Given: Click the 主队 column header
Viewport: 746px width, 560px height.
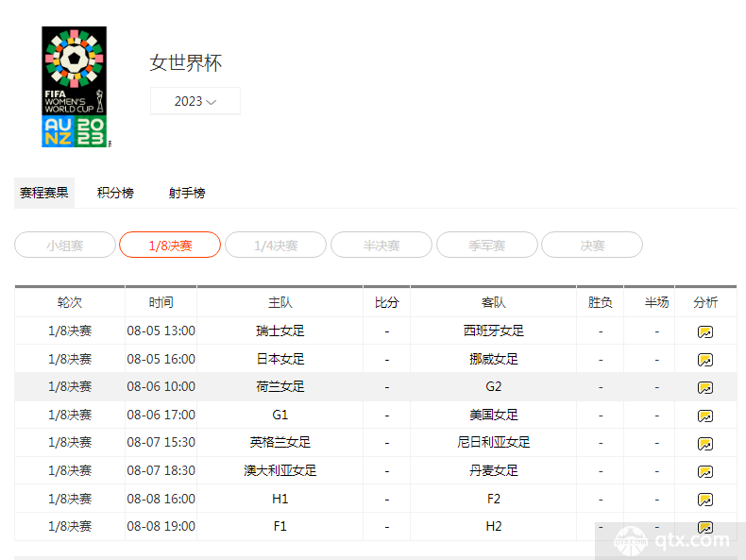Looking at the screenshot, I should 280,302.
